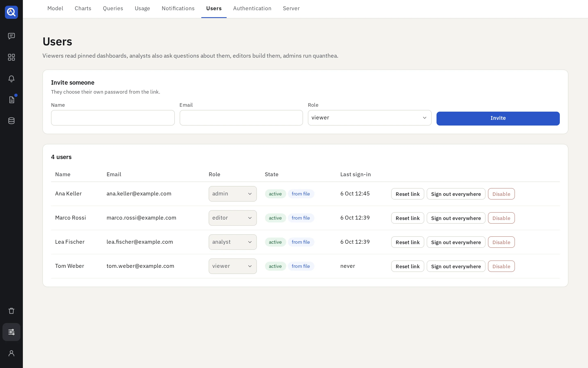588x368 pixels.
Task: Open the user profile icon
Action: 11,353
